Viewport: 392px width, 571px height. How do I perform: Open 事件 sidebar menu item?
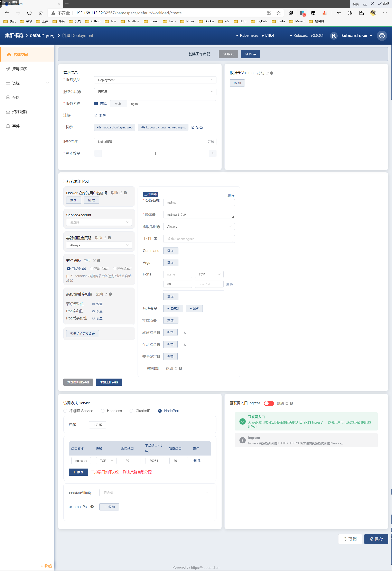[x=27, y=126]
